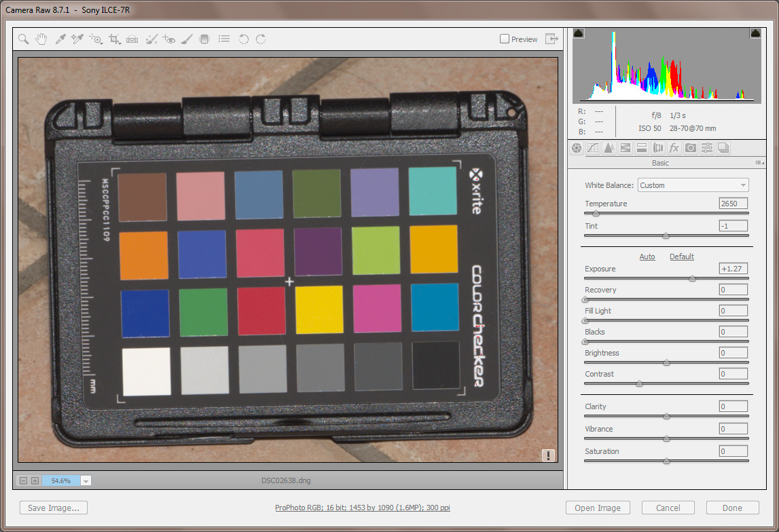The width and height of the screenshot is (779, 532).
Task: Click the Brightness slider handle
Action: (x=666, y=363)
